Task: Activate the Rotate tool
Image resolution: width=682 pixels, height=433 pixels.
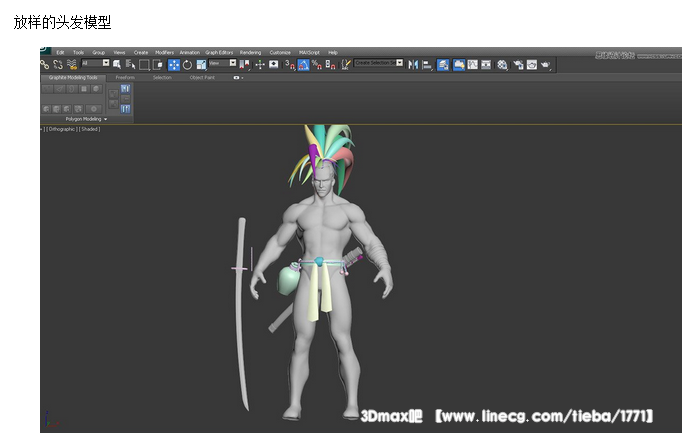Action: click(187, 64)
